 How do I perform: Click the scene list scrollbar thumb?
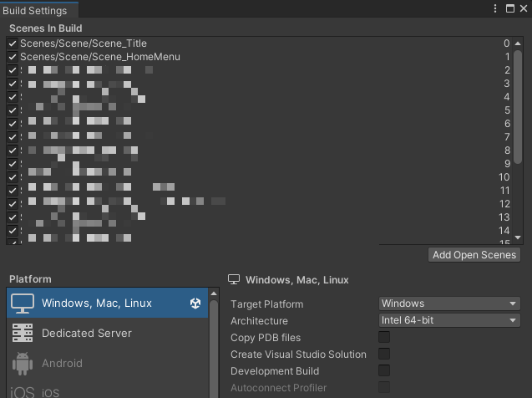[518, 107]
